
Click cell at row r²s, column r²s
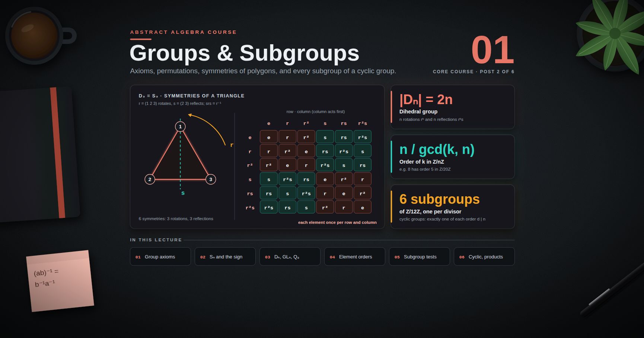point(363,207)
